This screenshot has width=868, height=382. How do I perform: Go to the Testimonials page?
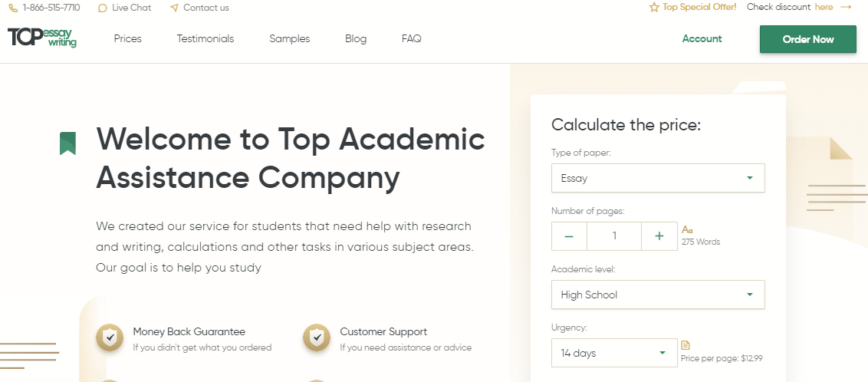(205, 39)
